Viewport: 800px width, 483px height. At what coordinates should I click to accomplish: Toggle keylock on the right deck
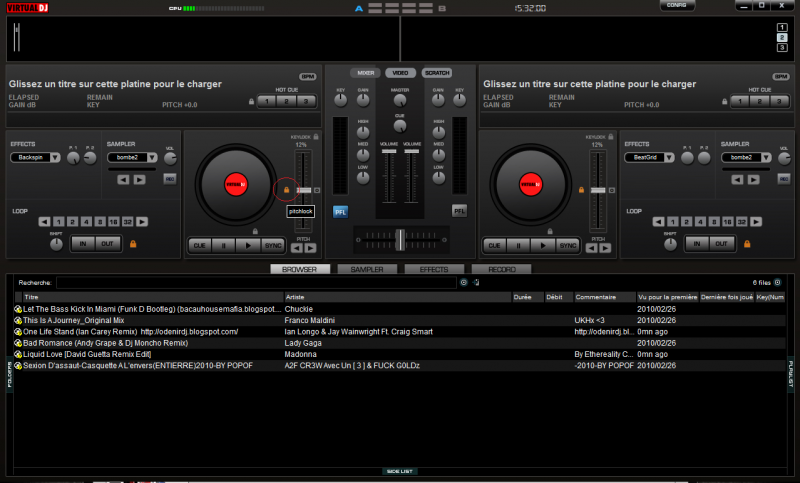611,136
